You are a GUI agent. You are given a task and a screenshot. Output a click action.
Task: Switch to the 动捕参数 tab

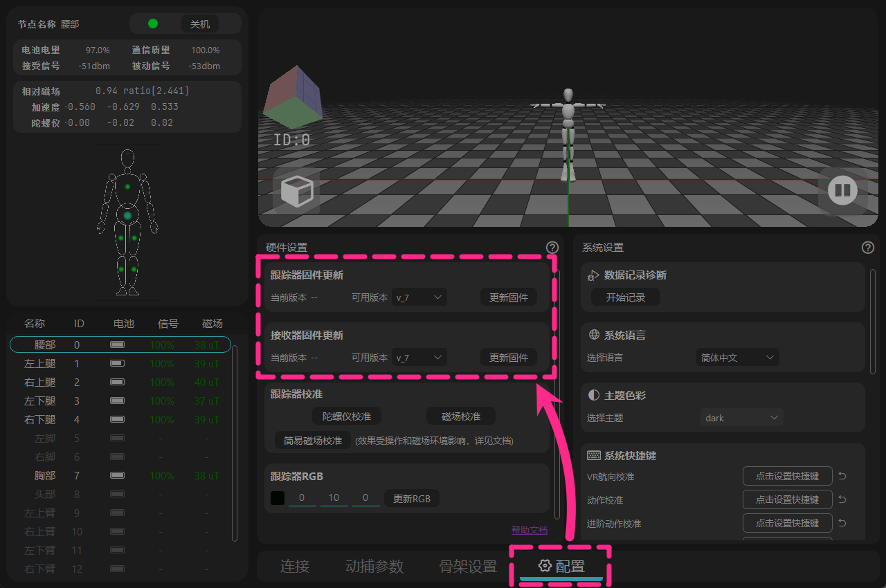tap(374, 566)
